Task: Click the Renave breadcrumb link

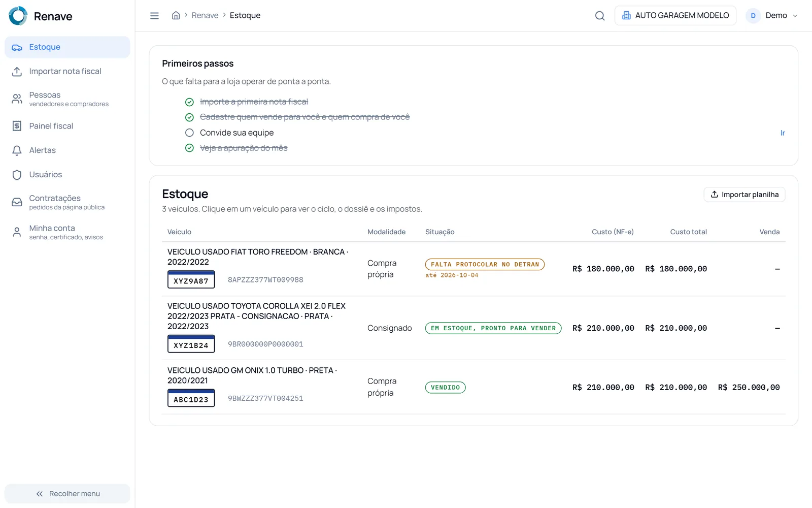Action: [205, 15]
